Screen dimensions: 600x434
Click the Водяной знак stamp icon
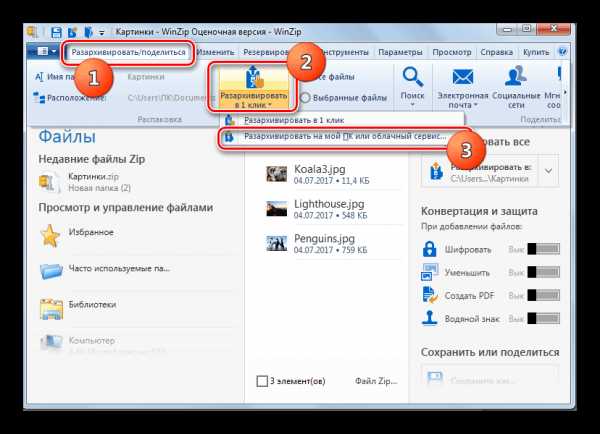(x=429, y=318)
